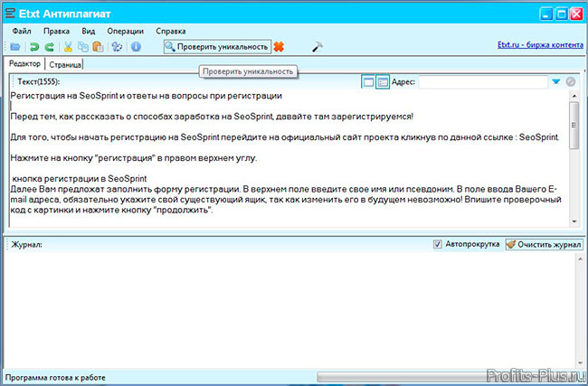This screenshot has width=588, height=386.
Task: Open the Операции menu
Action: coord(125,31)
